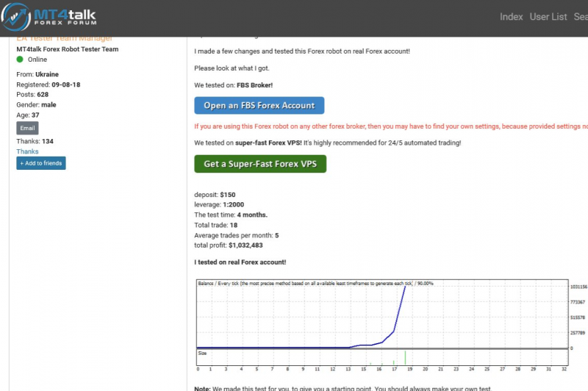The image size is (588, 391).
Task: Click the 'I tested on real Forex account!' text
Action: click(x=240, y=262)
